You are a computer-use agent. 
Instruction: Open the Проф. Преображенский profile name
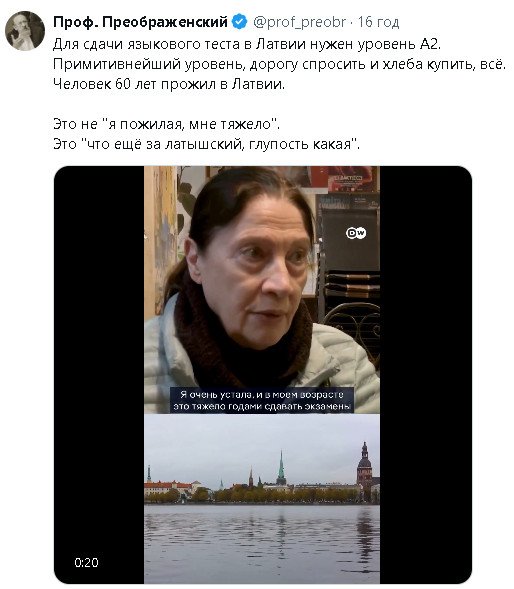coord(141,22)
